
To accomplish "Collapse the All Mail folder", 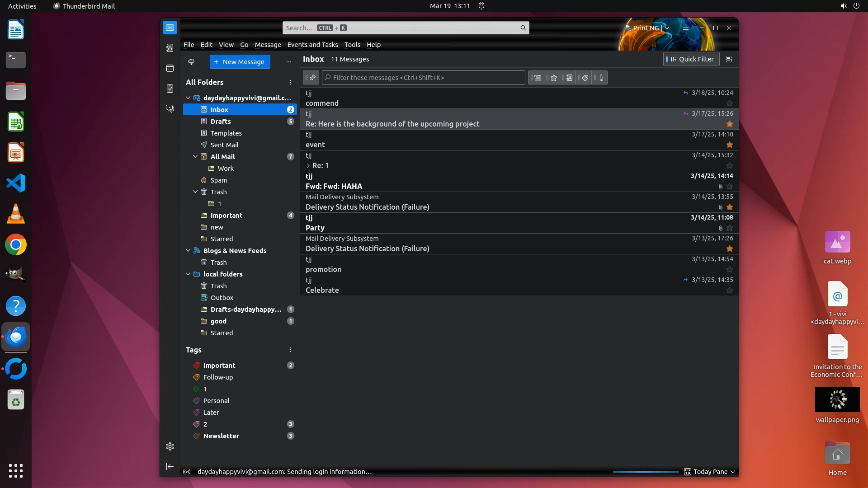I will (x=195, y=157).
